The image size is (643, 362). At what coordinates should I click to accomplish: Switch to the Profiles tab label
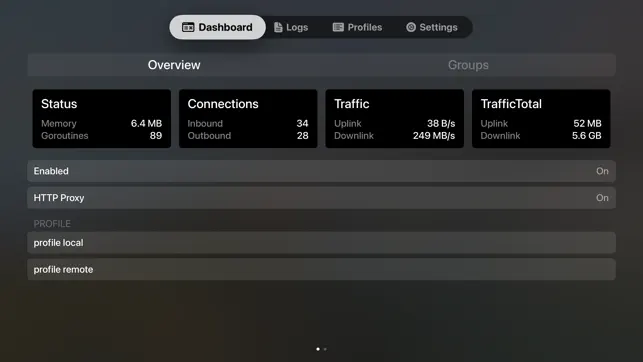(x=365, y=27)
